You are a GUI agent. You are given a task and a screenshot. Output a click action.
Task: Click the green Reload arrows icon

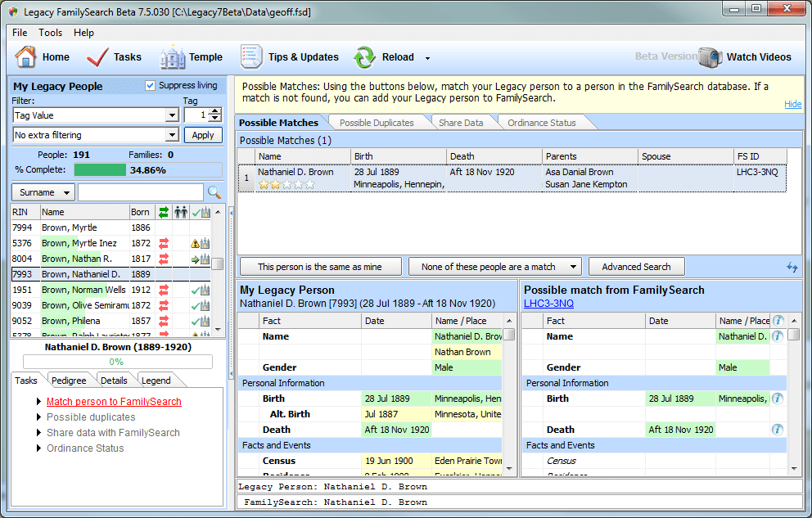364,57
